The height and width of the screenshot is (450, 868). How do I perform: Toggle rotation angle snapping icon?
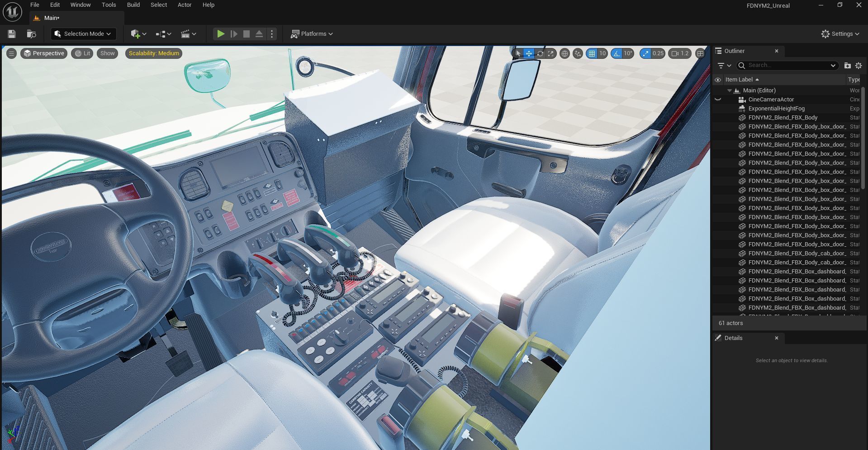click(x=617, y=53)
